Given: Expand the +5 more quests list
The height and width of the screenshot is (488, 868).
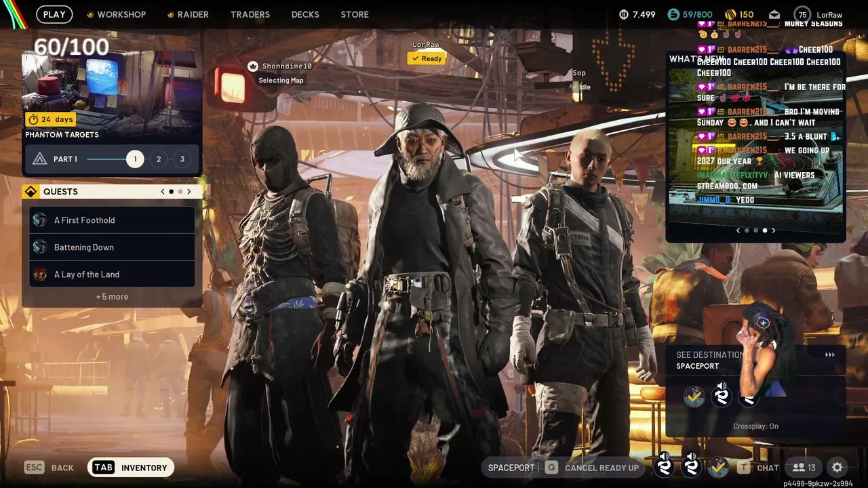Looking at the screenshot, I should point(112,297).
